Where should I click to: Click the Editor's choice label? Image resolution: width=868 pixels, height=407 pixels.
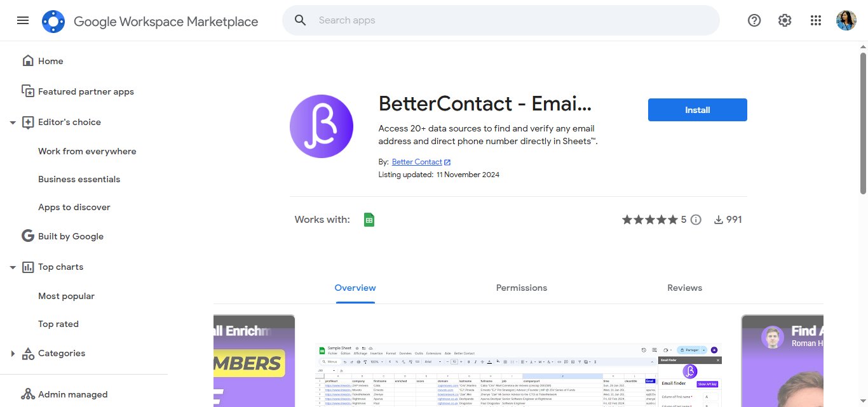[69, 122]
